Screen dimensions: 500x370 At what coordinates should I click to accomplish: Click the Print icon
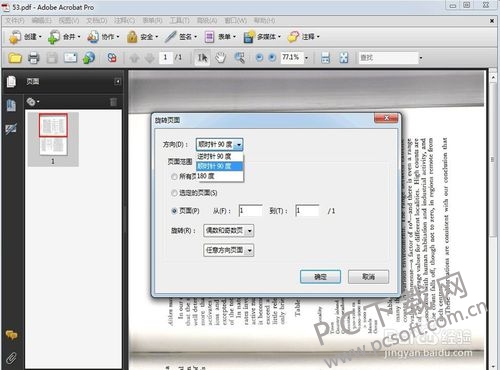(x=33, y=58)
